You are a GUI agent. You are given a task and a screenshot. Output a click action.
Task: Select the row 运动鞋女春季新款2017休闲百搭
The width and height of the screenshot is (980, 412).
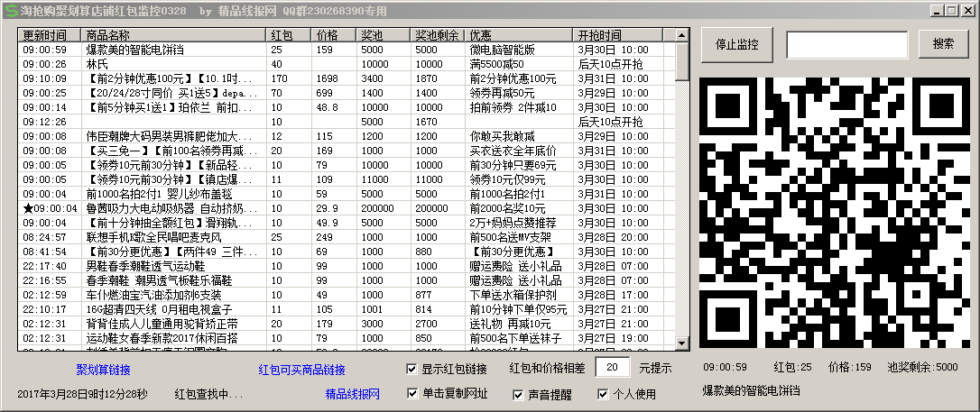[347, 338]
